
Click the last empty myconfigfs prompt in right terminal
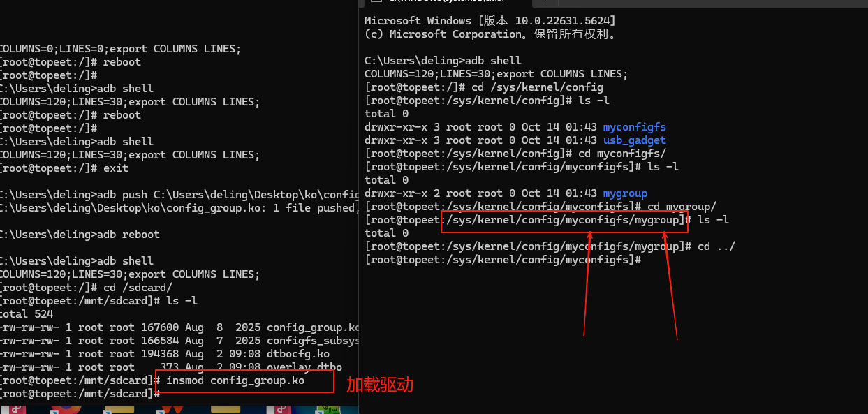[503, 260]
